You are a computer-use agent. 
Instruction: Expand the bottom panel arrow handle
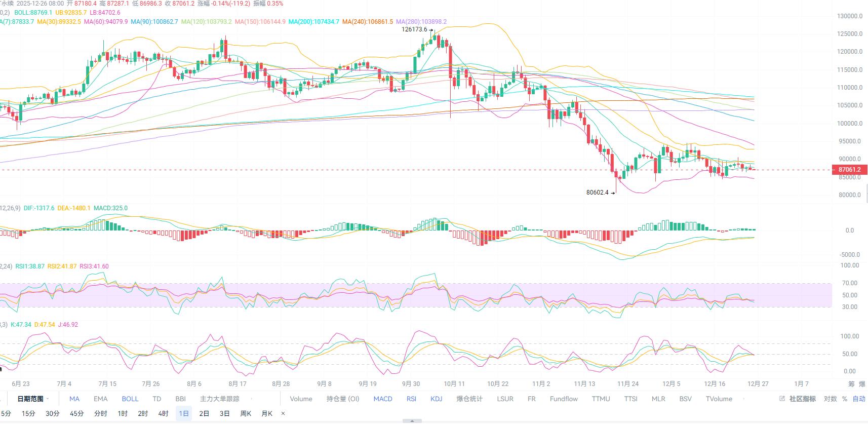pos(412,421)
